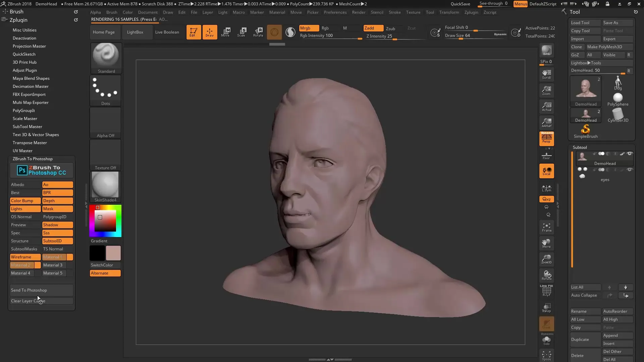Click the Solo mode icon
The height and width of the screenshot is (362, 644).
tap(546, 340)
